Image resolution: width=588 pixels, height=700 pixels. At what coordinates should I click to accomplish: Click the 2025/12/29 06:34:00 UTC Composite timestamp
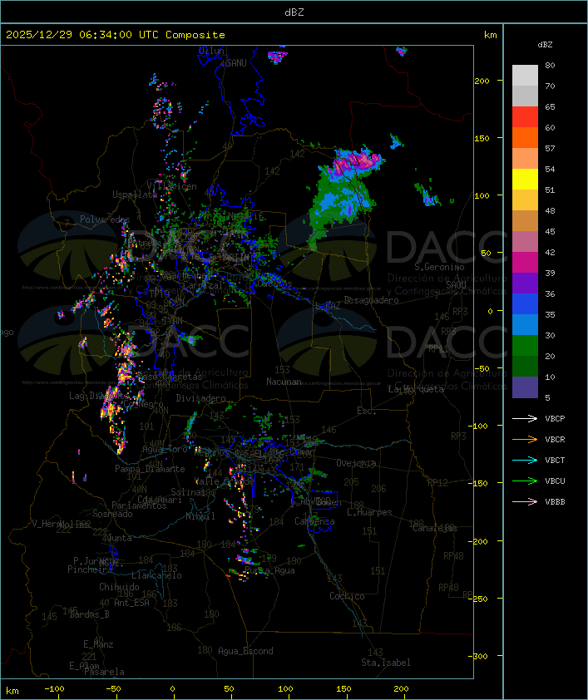[x=116, y=35]
